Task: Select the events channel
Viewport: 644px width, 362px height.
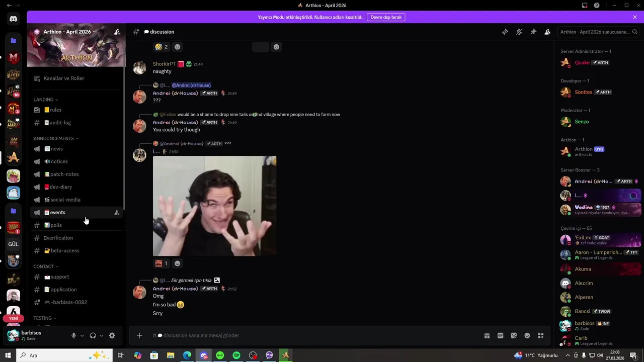Action: 76,212
